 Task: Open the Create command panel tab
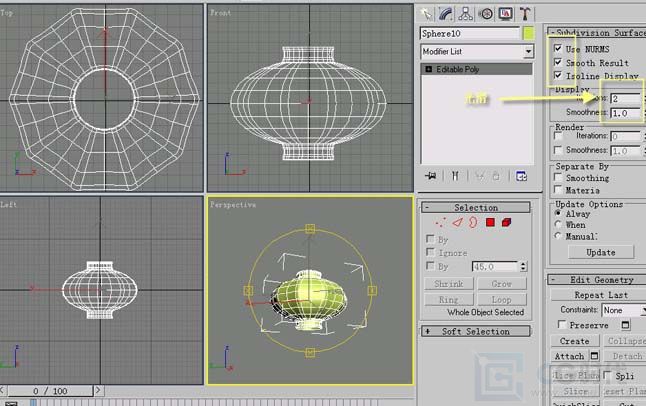tap(426, 14)
